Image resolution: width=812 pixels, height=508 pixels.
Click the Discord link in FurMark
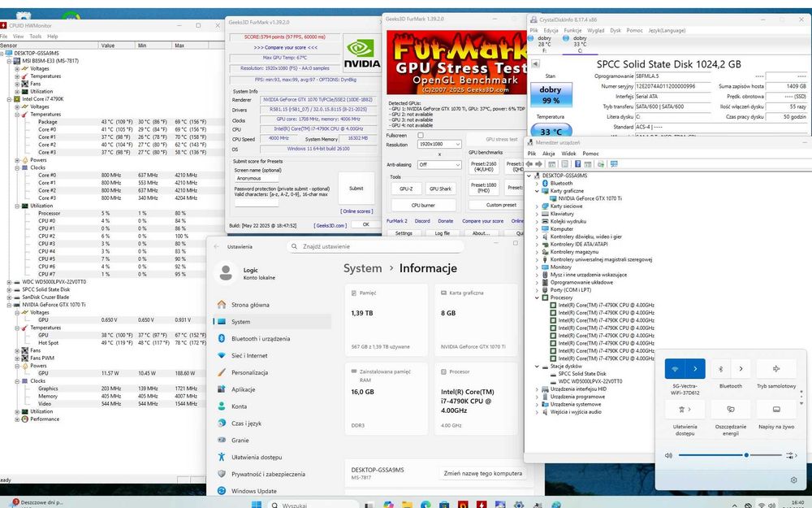coord(422,221)
